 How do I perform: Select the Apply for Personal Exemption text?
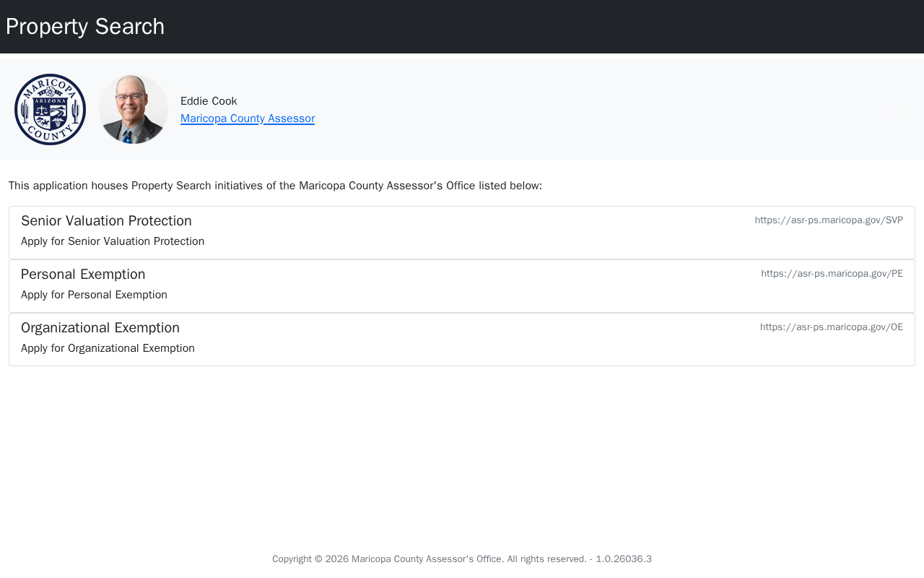point(94,295)
